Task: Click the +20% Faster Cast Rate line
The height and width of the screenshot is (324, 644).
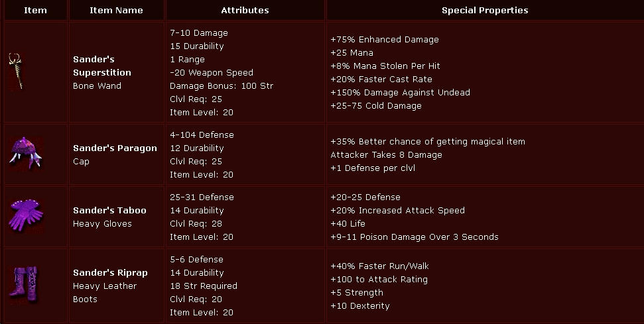Action: pyautogui.click(x=381, y=79)
